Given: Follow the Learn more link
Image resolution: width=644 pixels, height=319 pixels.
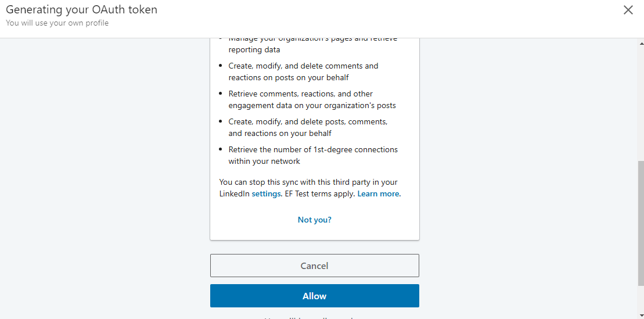Looking at the screenshot, I should click(378, 193).
